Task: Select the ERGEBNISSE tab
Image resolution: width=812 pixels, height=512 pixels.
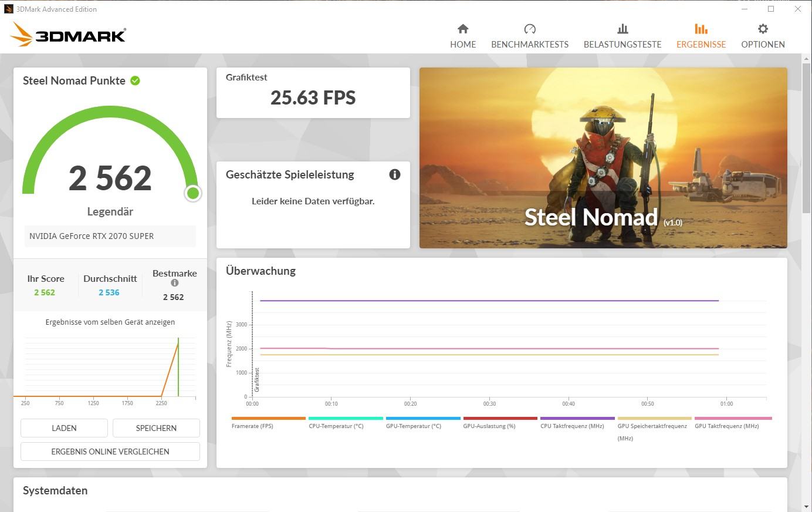Action: click(x=701, y=36)
